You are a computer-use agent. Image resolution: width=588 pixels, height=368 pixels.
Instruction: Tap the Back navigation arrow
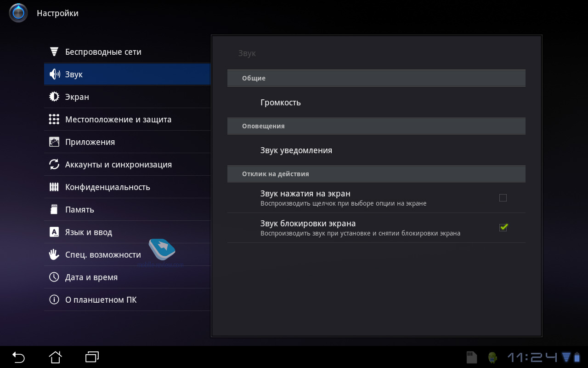(x=18, y=357)
